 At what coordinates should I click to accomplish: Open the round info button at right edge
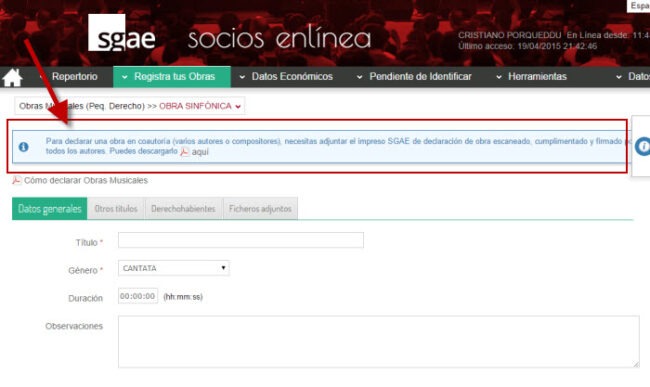643,146
